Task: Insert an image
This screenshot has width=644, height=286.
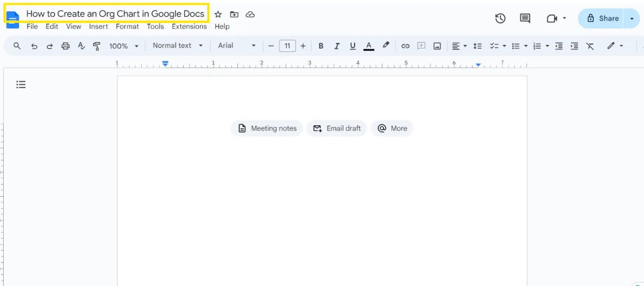Action: coord(437,46)
